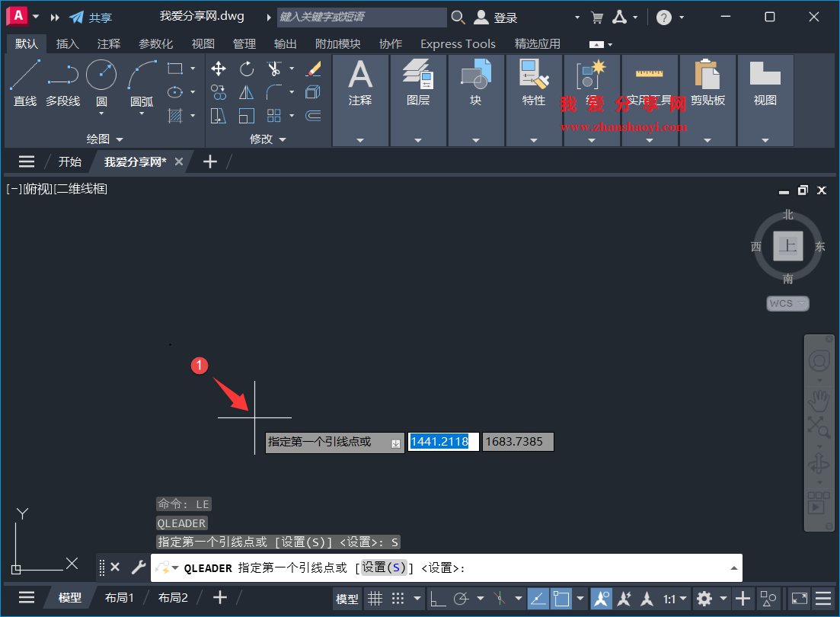840x617 pixels.
Task: Expand the Circle tool options arrow
Action: click(101, 113)
